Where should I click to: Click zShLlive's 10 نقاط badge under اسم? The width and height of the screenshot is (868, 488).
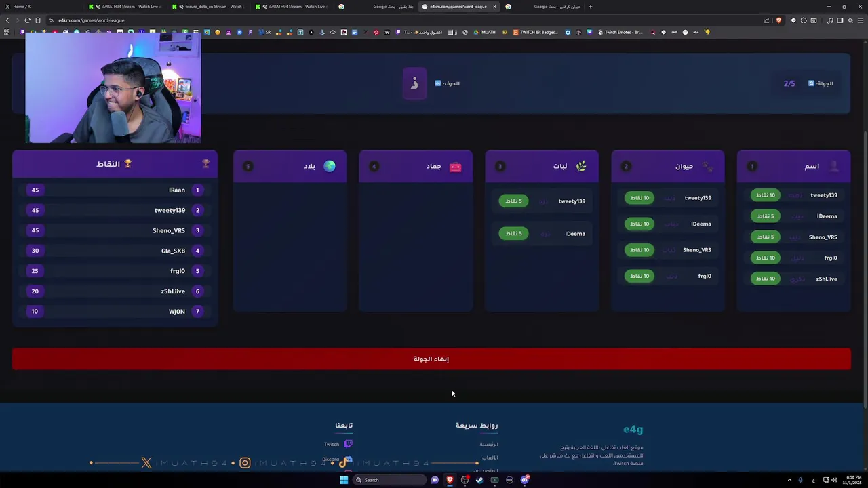coord(766,279)
